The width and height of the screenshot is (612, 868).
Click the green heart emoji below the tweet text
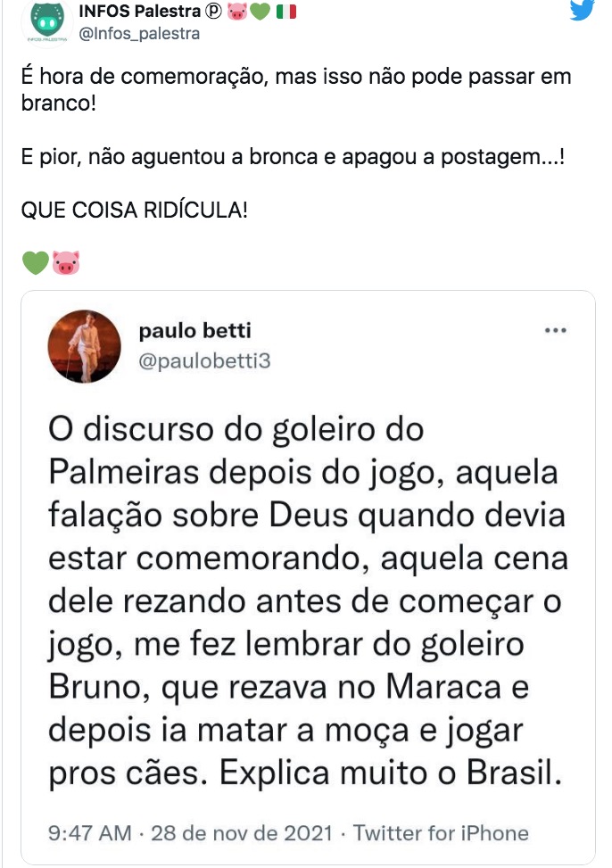(x=34, y=263)
